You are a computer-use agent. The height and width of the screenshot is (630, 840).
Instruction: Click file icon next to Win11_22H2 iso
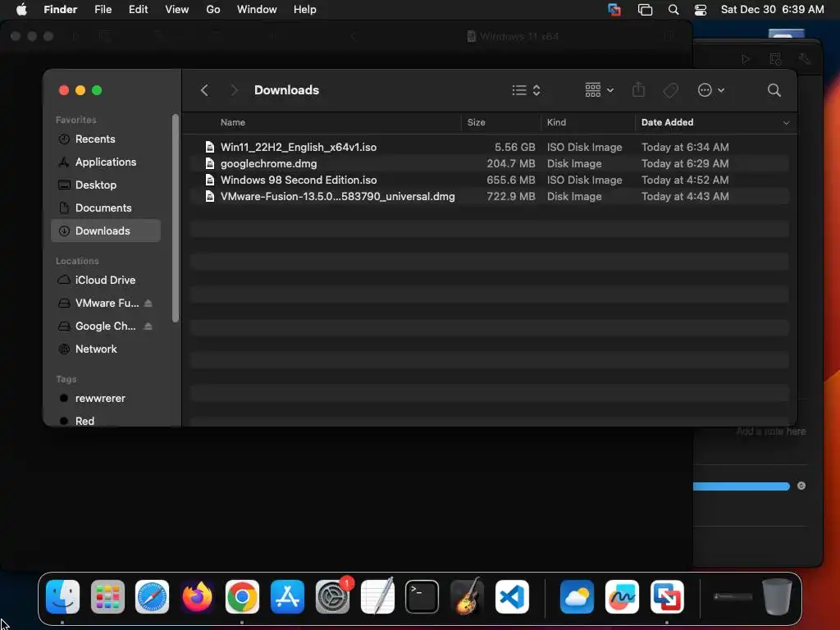click(x=210, y=147)
